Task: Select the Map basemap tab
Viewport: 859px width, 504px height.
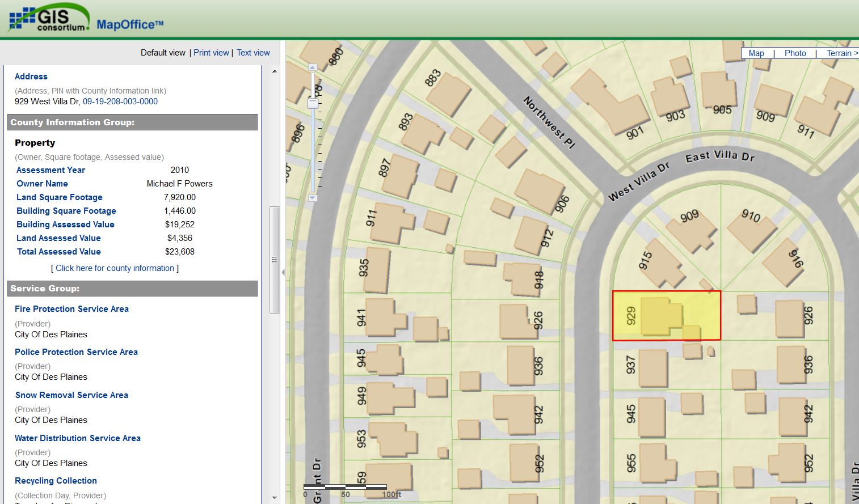Action: (x=756, y=53)
